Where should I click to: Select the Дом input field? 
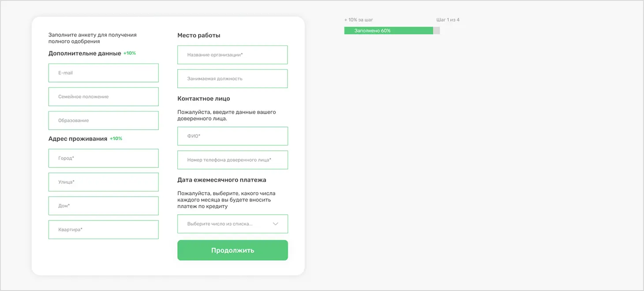click(x=103, y=206)
